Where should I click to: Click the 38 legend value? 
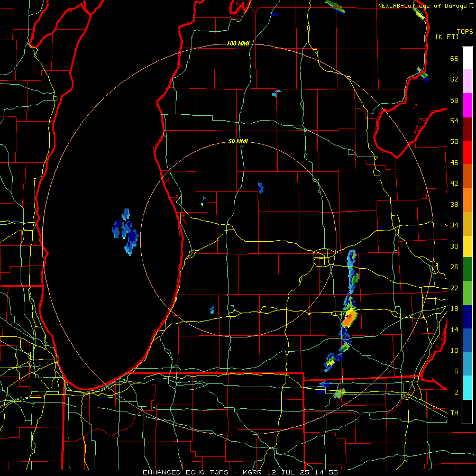[x=454, y=205]
